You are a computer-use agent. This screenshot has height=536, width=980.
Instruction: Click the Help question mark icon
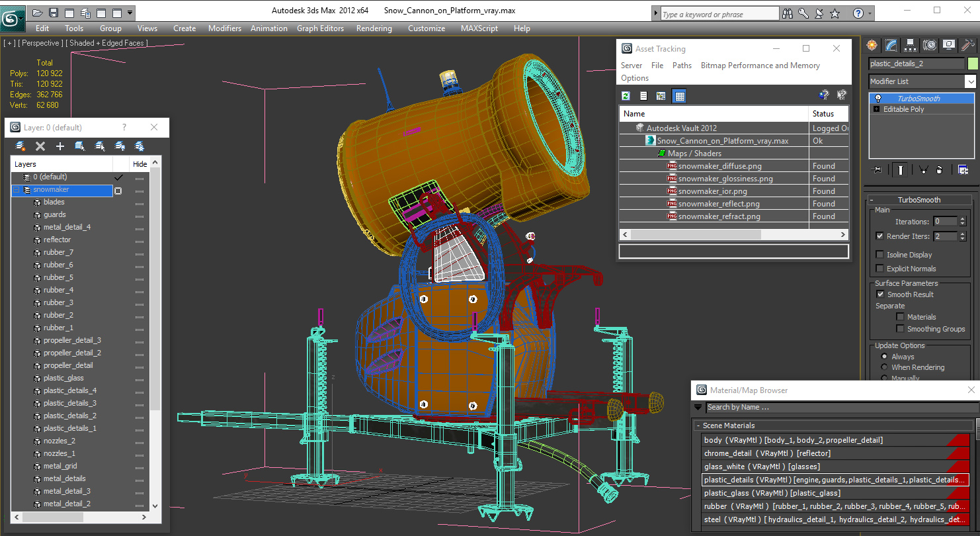coord(858,13)
